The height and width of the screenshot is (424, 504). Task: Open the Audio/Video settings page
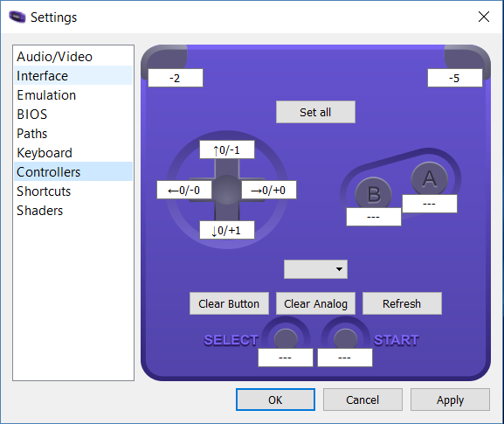[x=73, y=57]
